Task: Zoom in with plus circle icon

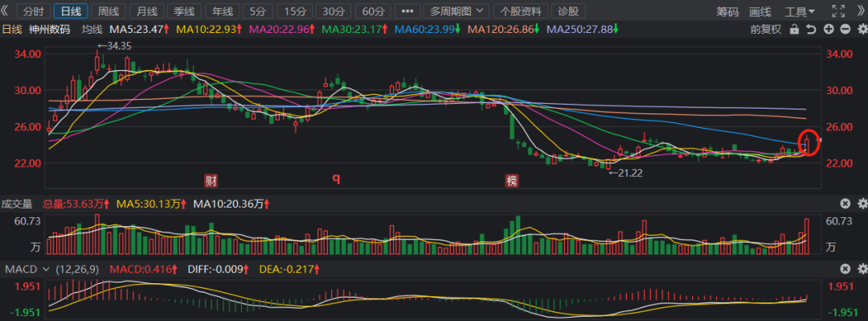Action: pyautogui.click(x=828, y=30)
